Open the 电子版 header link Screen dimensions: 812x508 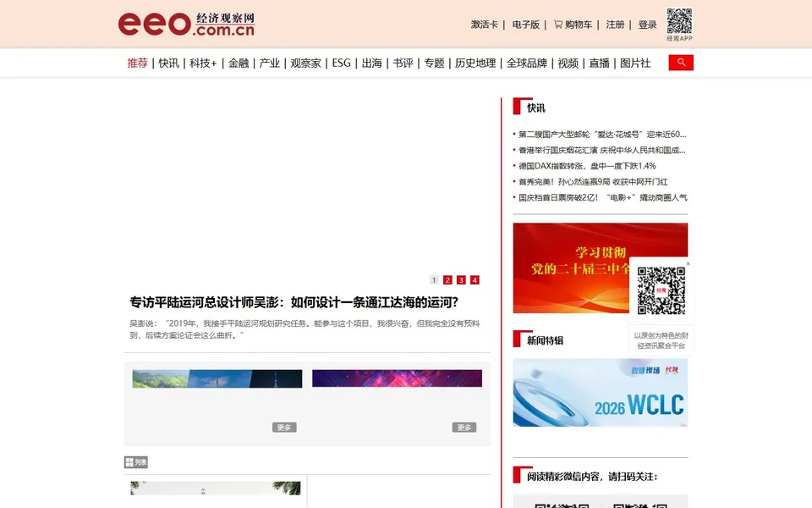click(x=525, y=25)
